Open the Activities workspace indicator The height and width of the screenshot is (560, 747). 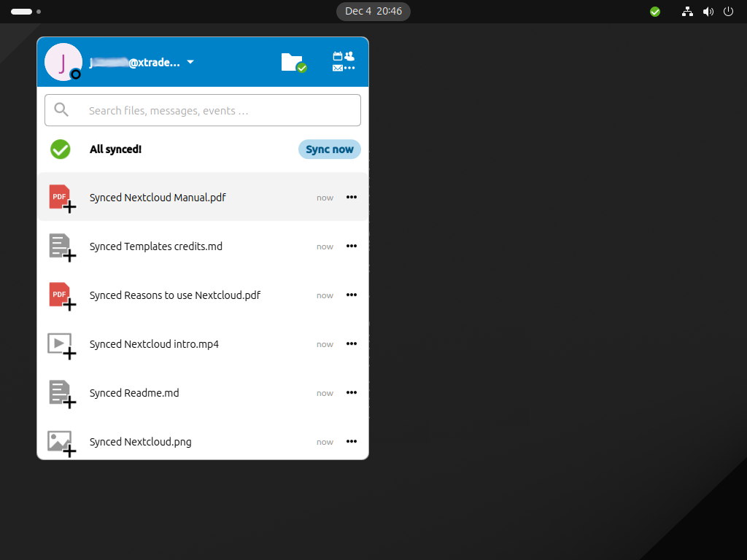click(26, 12)
